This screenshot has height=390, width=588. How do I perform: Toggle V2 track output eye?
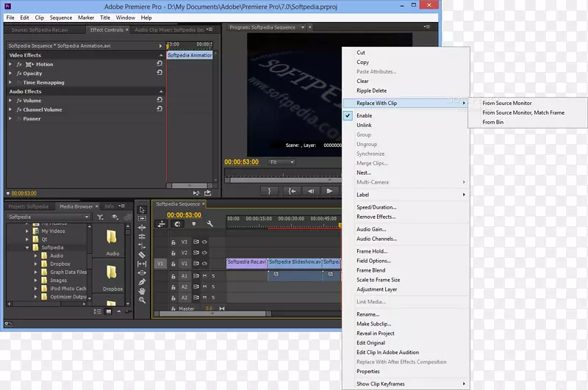205,253
